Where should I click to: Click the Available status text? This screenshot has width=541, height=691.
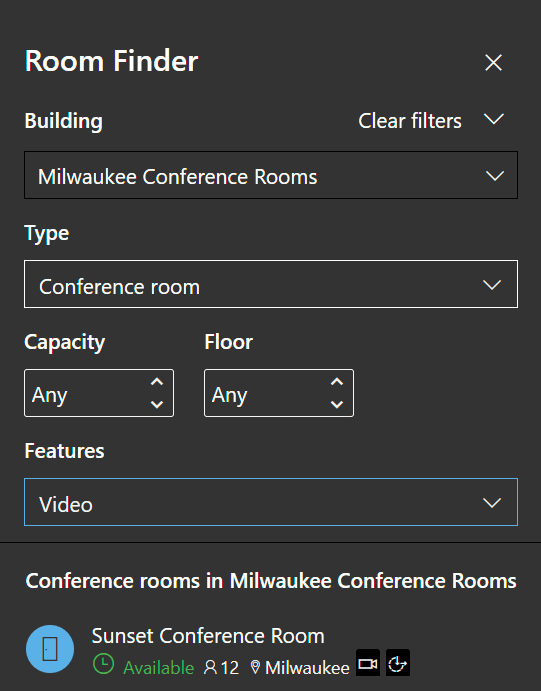159,668
